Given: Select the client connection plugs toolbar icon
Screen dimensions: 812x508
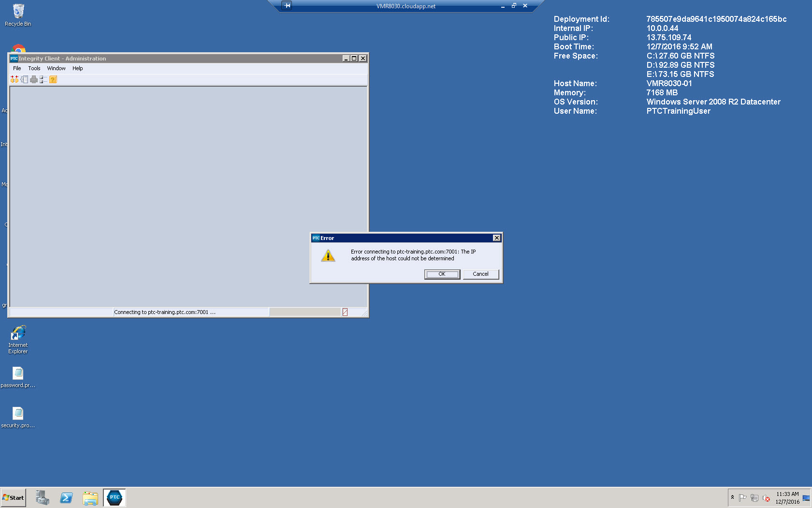Looking at the screenshot, I should (x=14, y=79).
